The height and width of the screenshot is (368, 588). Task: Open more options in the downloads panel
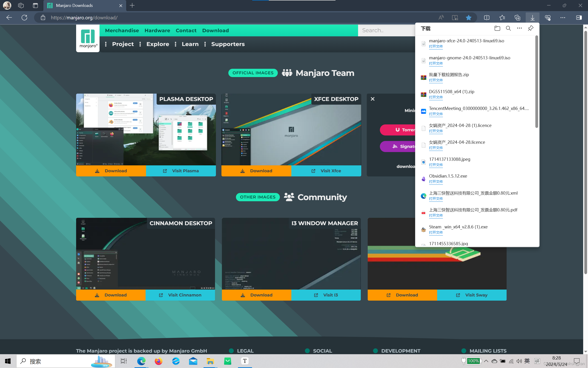pos(519,28)
